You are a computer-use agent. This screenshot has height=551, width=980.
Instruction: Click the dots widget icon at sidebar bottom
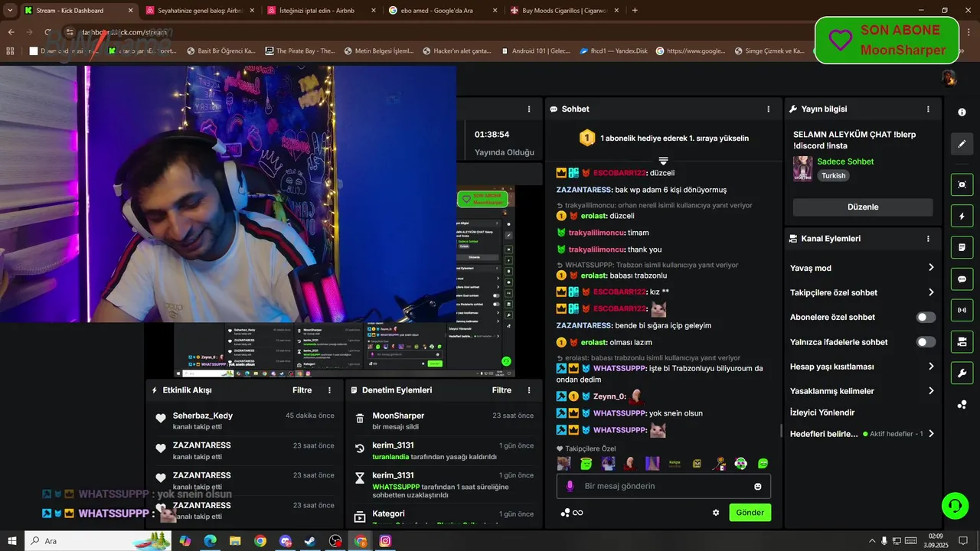pyautogui.click(x=962, y=405)
